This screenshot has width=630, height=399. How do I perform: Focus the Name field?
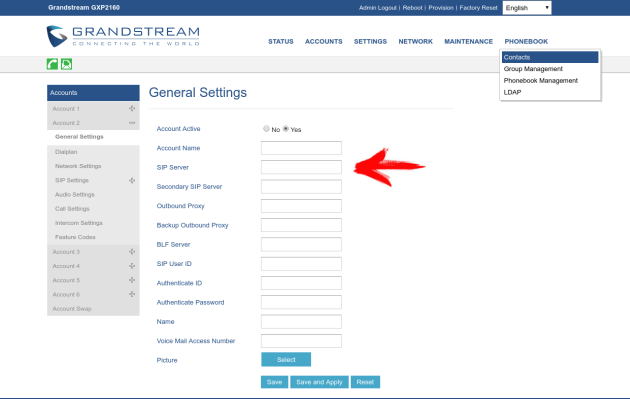[x=301, y=321]
